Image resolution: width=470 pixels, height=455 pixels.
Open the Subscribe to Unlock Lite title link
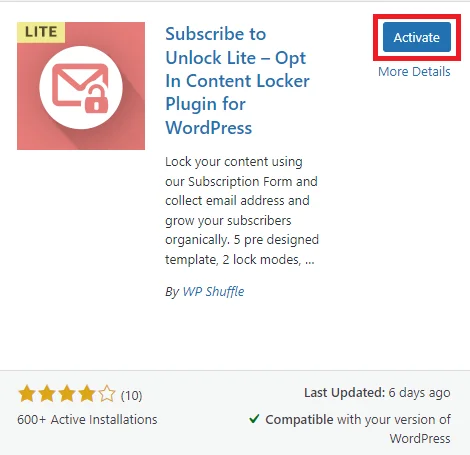pos(237,81)
